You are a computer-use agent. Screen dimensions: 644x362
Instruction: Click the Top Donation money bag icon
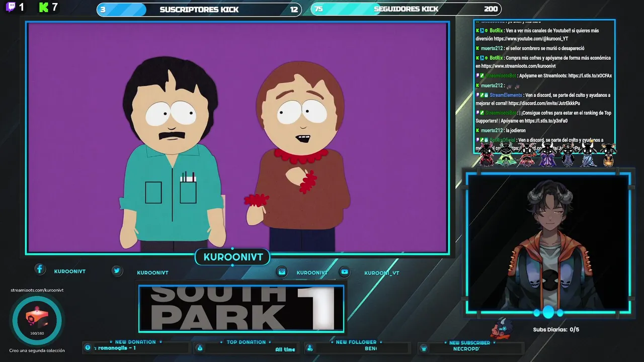[200, 348]
